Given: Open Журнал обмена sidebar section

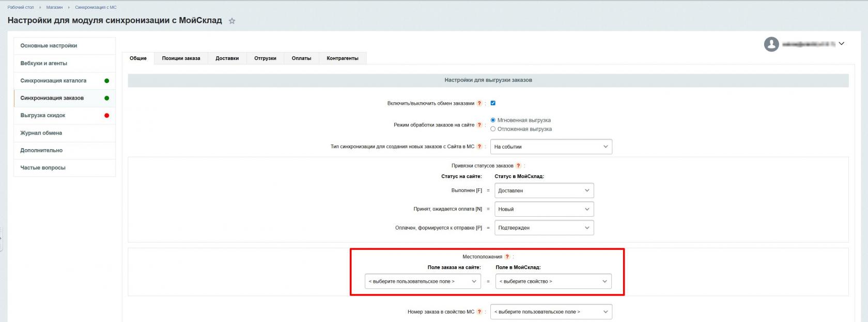Looking at the screenshot, I should [65, 133].
